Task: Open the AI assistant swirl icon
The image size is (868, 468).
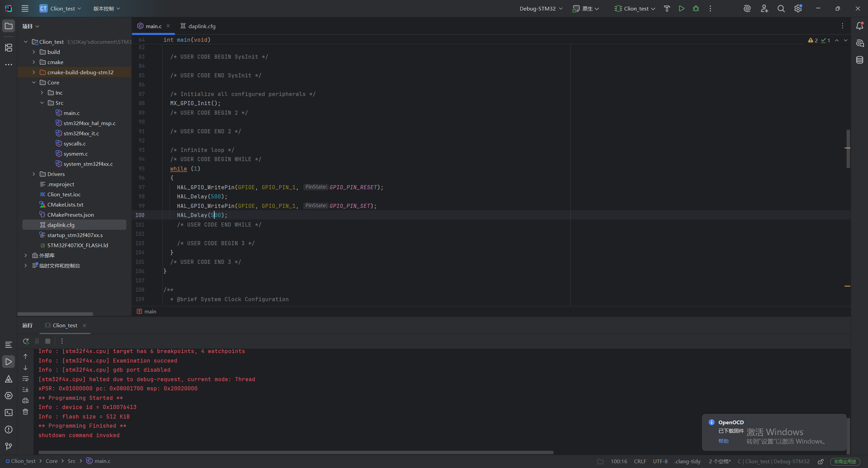Action: tap(747, 8)
